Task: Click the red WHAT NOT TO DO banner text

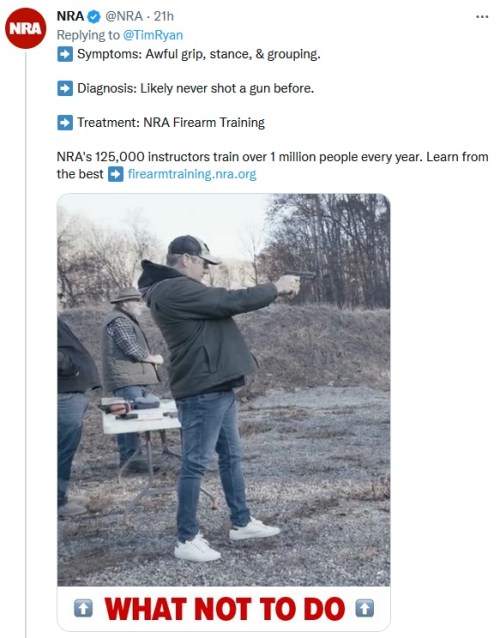Action: (225, 609)
